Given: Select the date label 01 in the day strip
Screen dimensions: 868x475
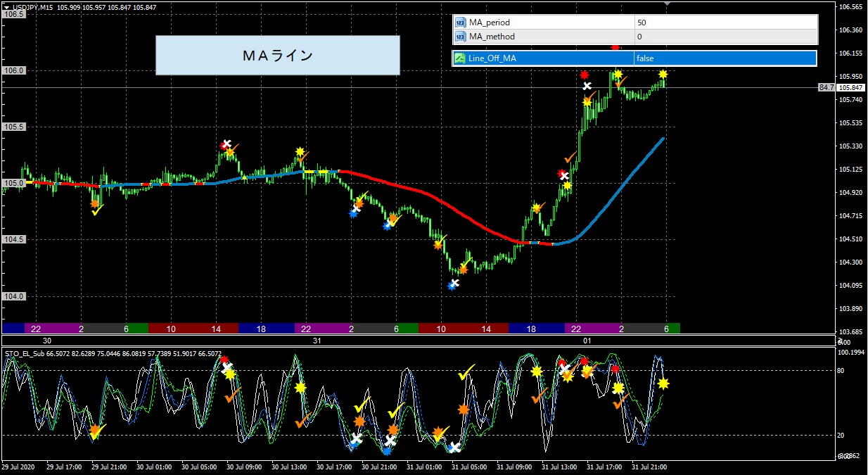Looking at the screenshot, I should pyautogui.click(x=588, y=341).
